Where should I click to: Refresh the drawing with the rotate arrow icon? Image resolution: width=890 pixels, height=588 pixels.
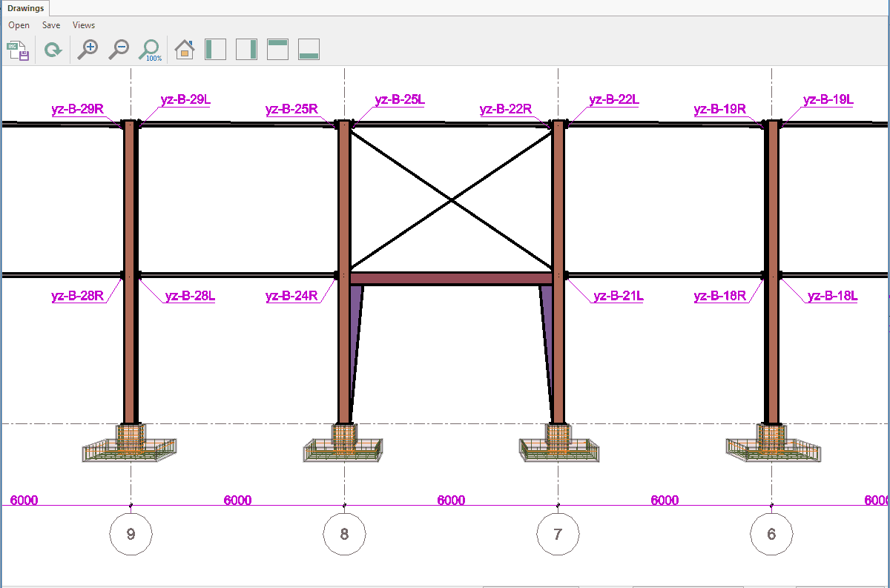click(x=53, y=50)
